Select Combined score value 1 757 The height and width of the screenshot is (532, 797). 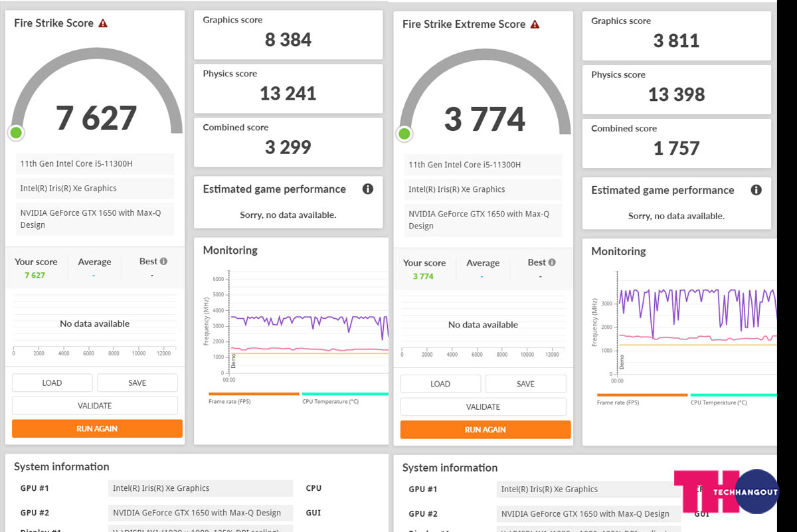[x=677, y=149]
